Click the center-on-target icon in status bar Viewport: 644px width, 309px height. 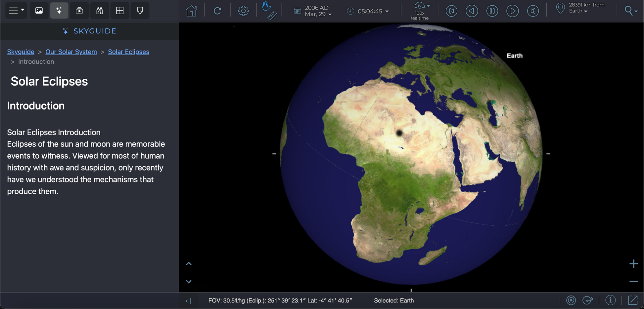pyautogui.click(x=571, y=300)
